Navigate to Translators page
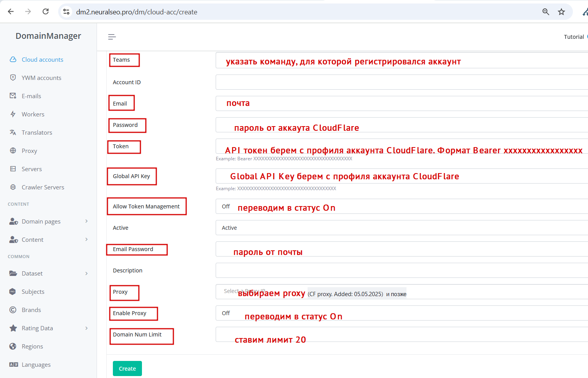 click(x=37, y=132)
